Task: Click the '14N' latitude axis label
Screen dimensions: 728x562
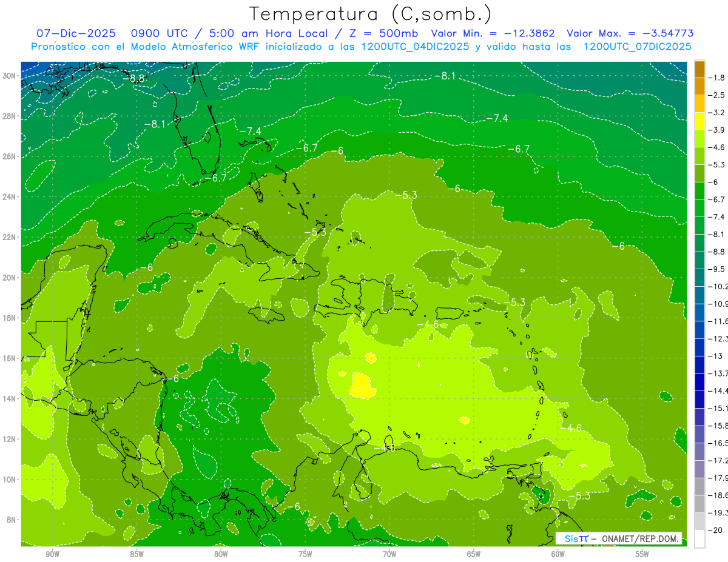Action: click(10, 398)
